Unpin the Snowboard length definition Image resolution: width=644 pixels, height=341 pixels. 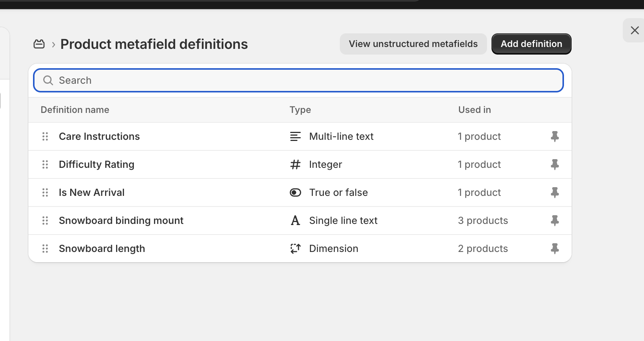(x=555, y=249)
